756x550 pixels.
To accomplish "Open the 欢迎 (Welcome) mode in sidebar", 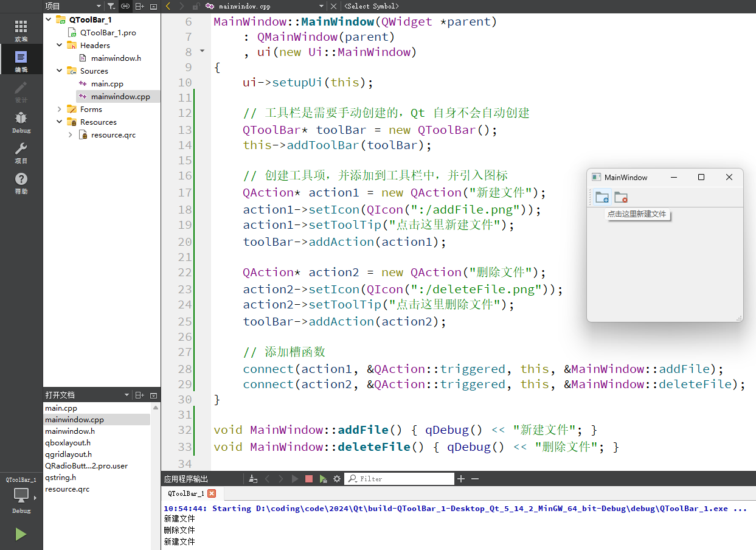I will [x=21, y=30].
